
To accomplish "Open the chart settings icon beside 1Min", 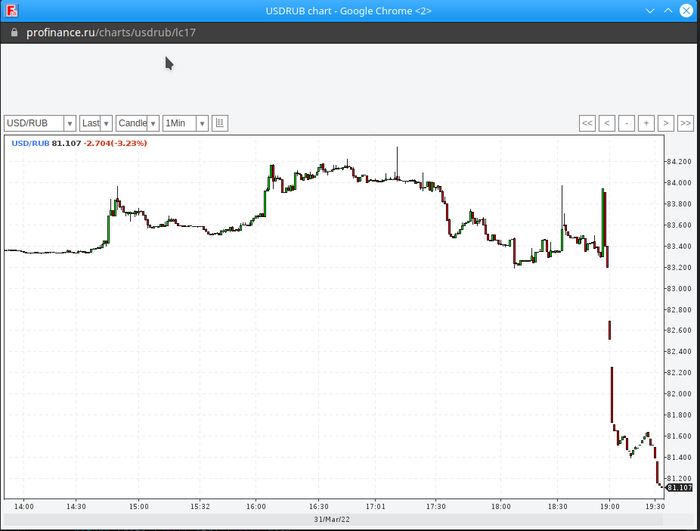I will [x=220, y=123].
